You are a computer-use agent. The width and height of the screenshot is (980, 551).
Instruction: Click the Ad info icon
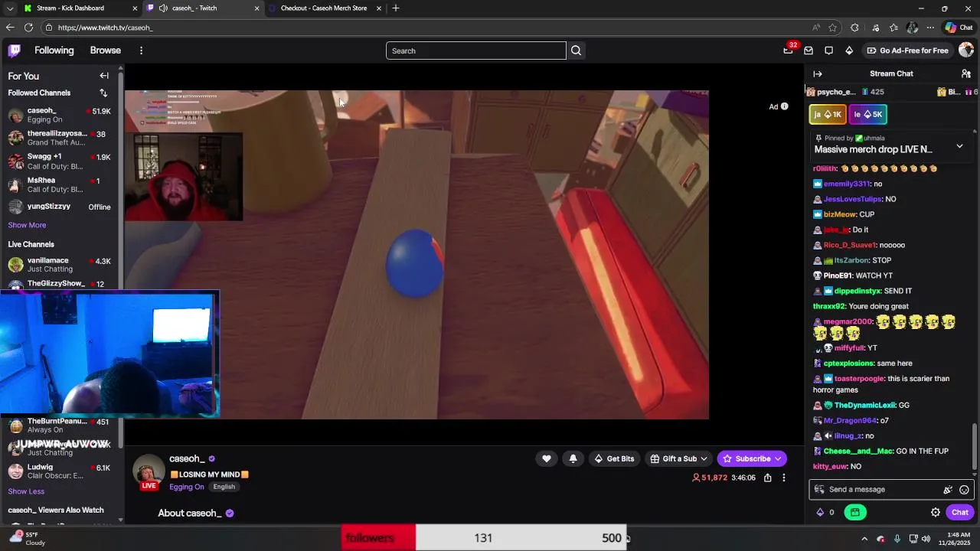(784, 106)
